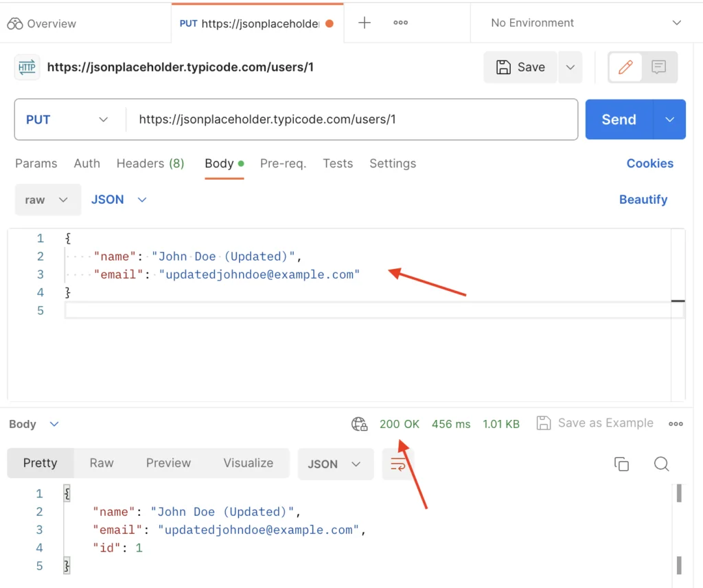The width and height of the screenshot is (703, 588).
Task: Open the request Settings tab
Action: (x=393, y=163)
